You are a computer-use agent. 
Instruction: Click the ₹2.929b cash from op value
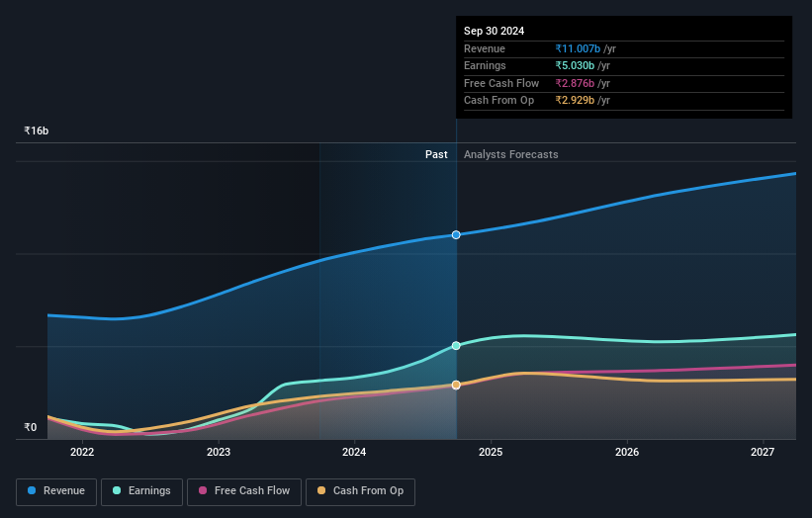point(575,101)
